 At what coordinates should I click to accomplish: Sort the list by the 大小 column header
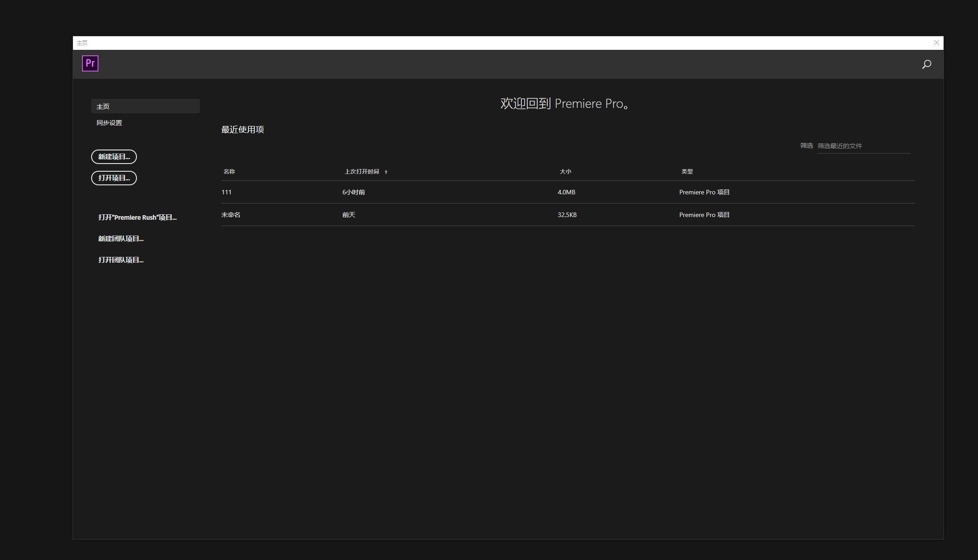[x=565, y=172]
